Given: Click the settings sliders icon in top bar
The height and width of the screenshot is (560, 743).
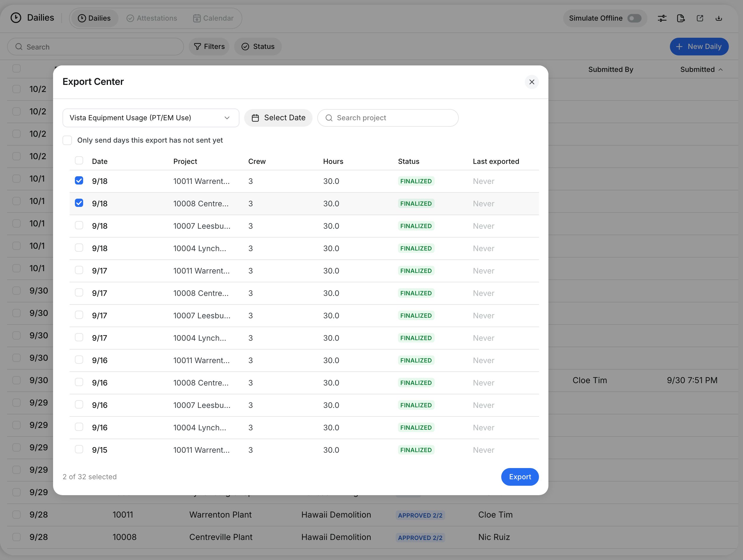Looking at the screenshot, I should click(x=662, y=18).
